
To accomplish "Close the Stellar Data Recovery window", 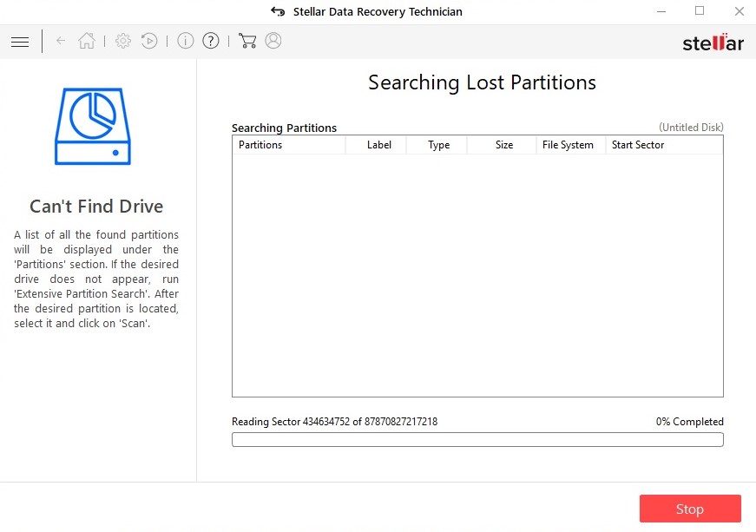I will pyautogui.click(x=740, y=11).
